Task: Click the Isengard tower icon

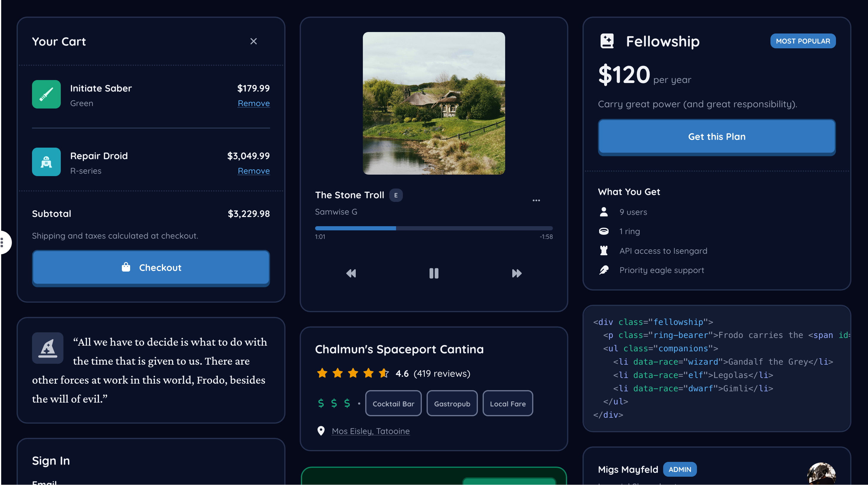Action: tap(604, 251)
